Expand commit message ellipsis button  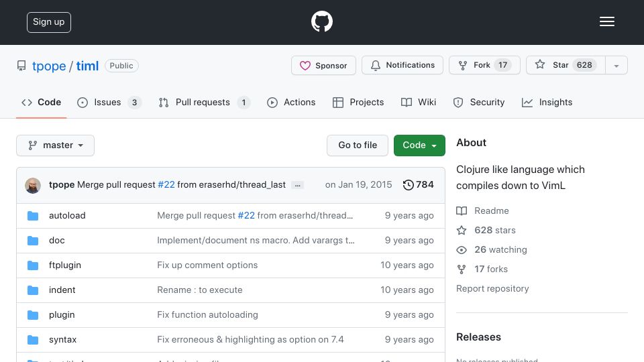(x=297, y=185)
